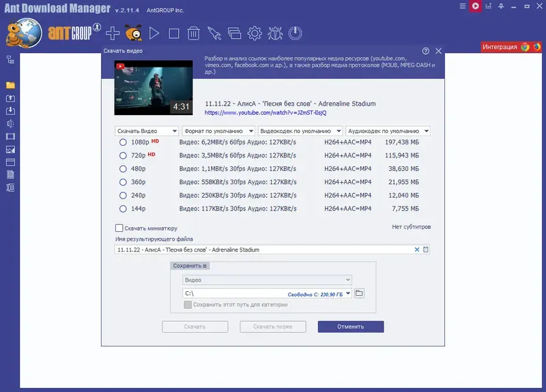
Task: Select the 360p quality option
Action: 123,182
